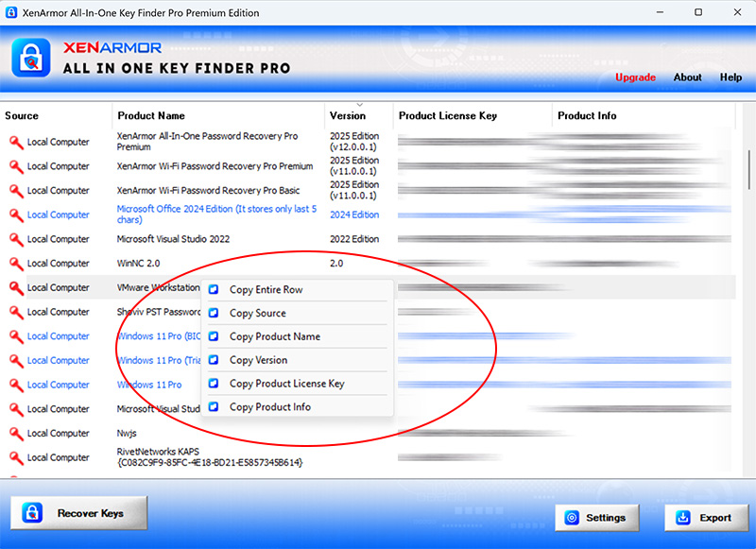Click the key icon of Microsoft Office 2024 row
The height and width of the screenshot is (549, 756).
coord(16,214)
